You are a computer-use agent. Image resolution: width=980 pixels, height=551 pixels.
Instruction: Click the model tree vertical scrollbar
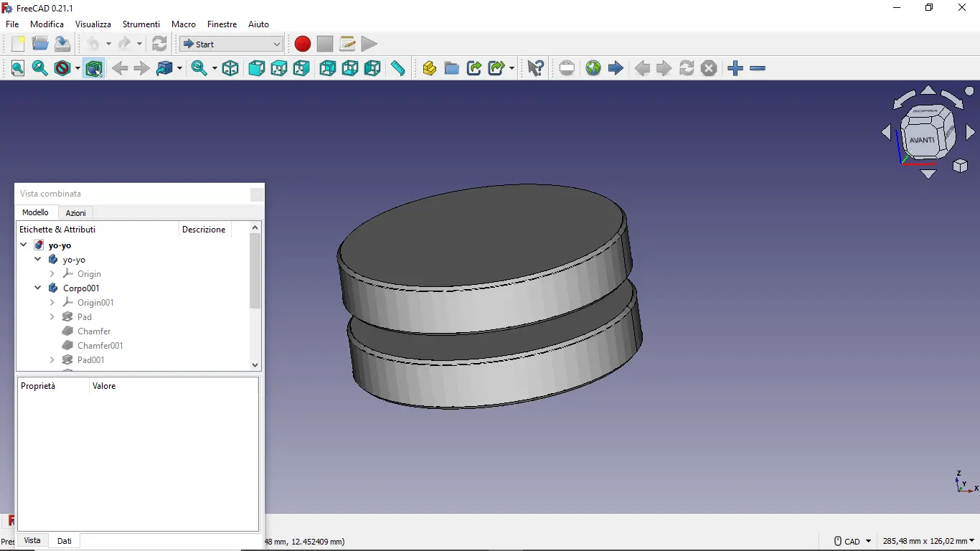pos(255,271)
